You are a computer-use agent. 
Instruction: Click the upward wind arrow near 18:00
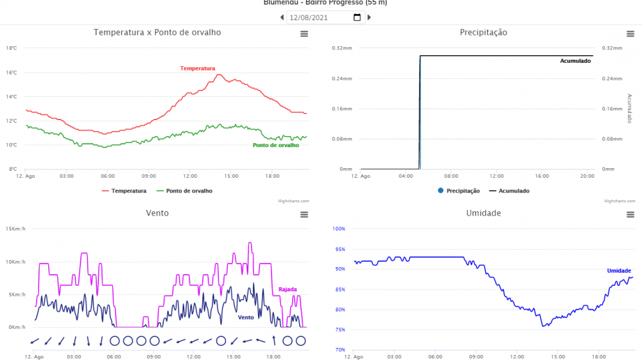(x=274, y=341)
